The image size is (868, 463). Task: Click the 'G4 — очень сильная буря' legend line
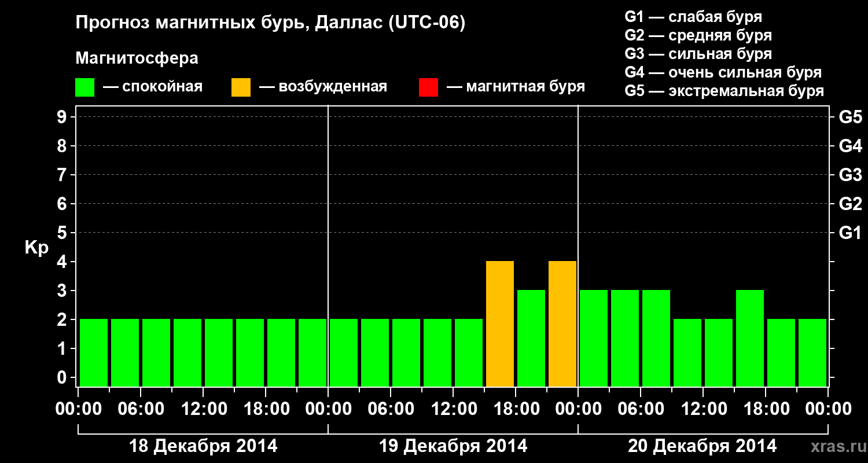coord(723,72)
